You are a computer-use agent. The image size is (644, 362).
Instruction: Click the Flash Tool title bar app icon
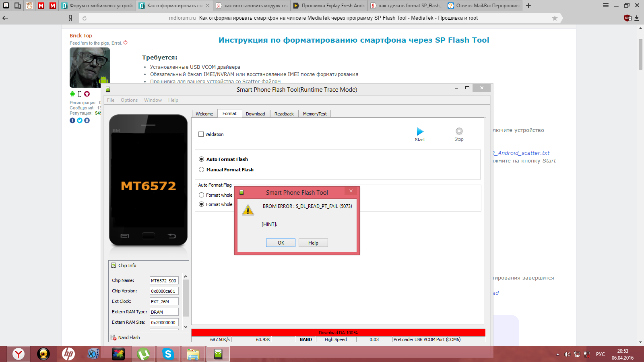click(108, 89)
